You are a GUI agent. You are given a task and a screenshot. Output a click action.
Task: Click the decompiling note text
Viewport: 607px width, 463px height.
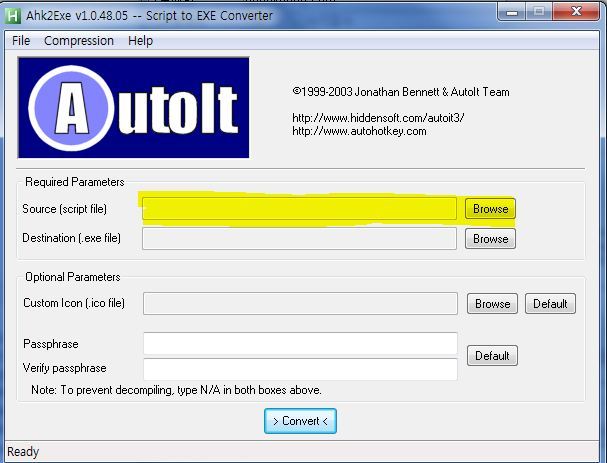coord(176,390)
